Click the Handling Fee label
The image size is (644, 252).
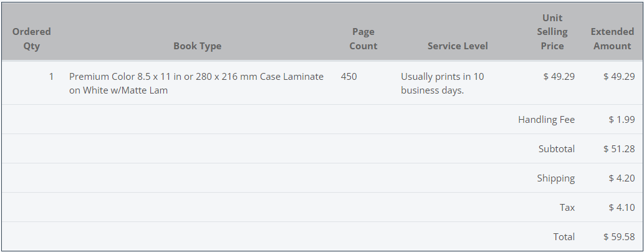546,120
